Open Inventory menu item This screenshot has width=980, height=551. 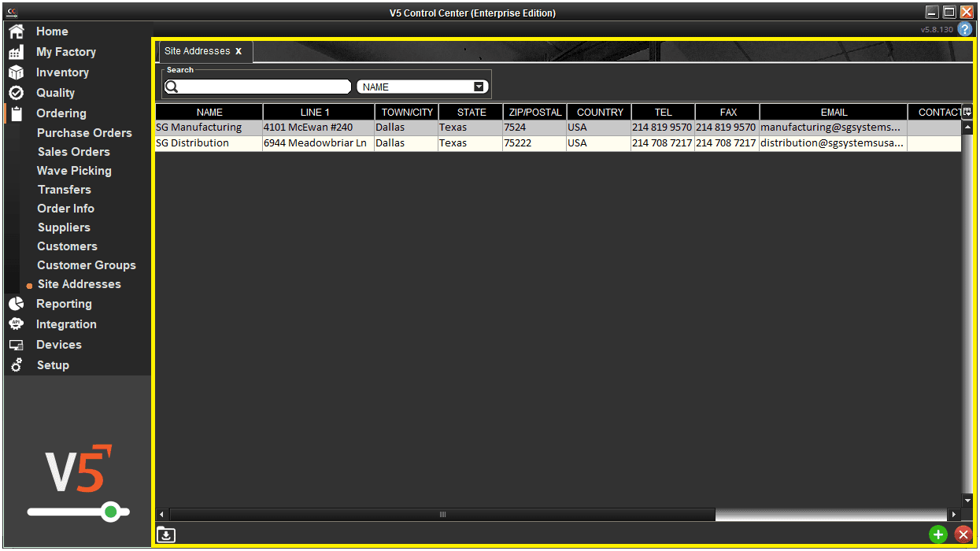62,72
